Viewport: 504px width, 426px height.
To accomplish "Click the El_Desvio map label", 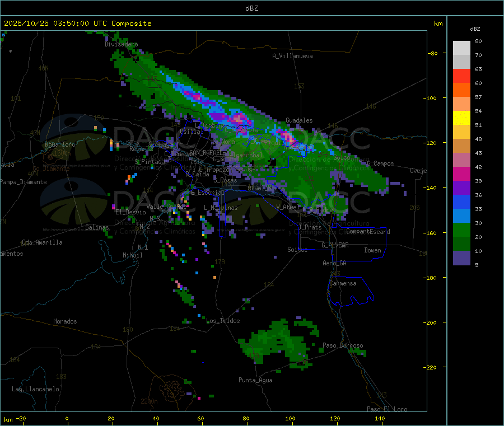I will (131, 212).
